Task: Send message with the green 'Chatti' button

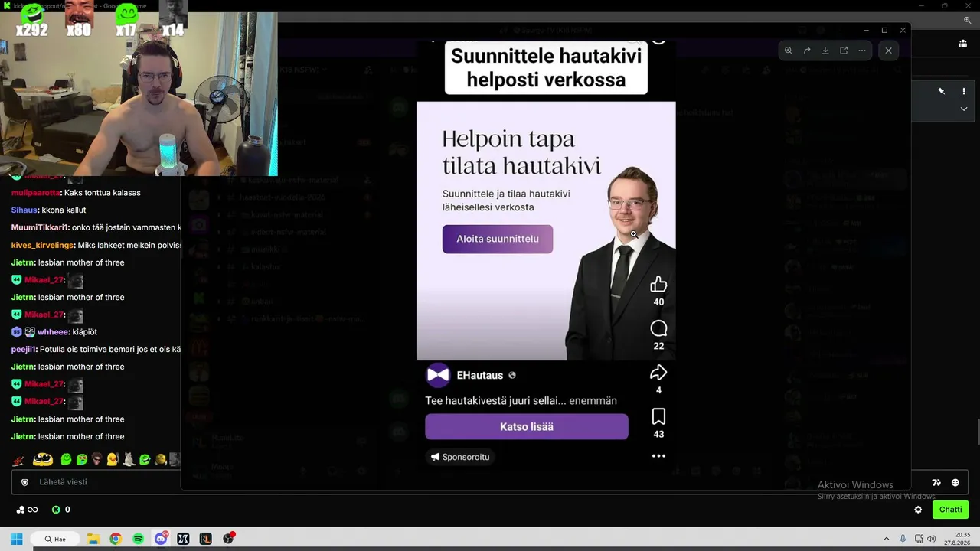Action: coord(950,510)
